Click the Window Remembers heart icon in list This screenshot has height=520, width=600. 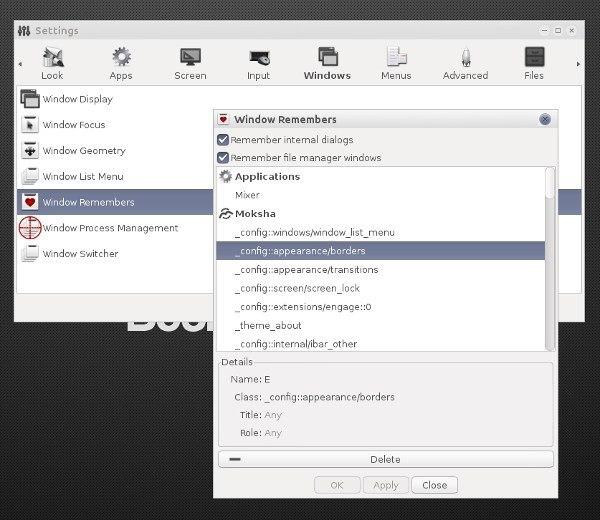[30, 202]
